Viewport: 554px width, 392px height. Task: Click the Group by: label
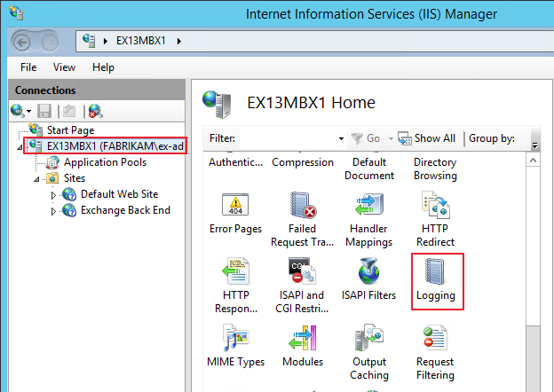click(x=492, y=138)
